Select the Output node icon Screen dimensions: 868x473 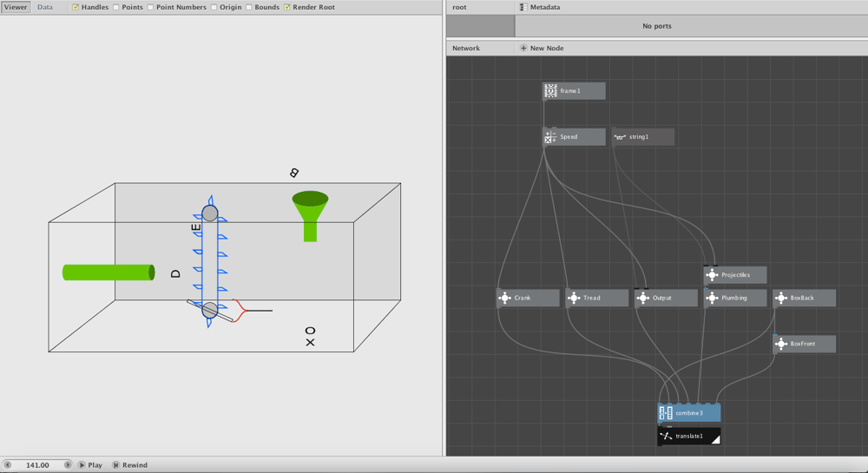pos(642,298)
